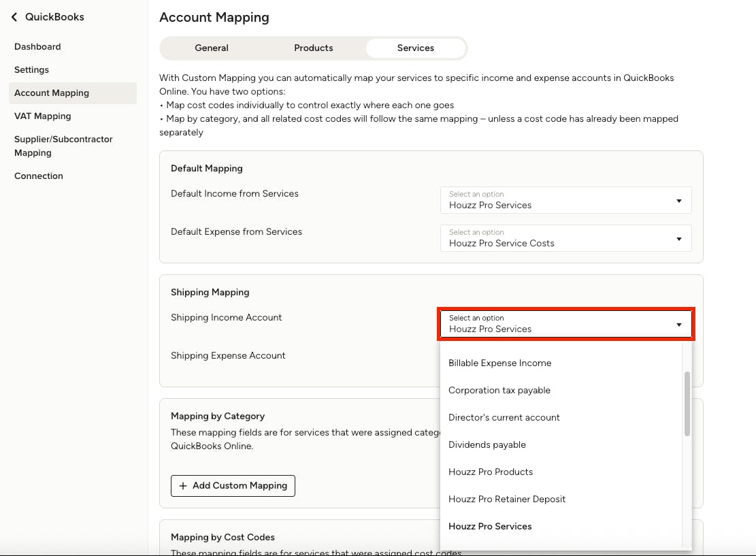The image size is (756, 556).
Task: Click the Mapping by Category heading
Action: (218, 416)
